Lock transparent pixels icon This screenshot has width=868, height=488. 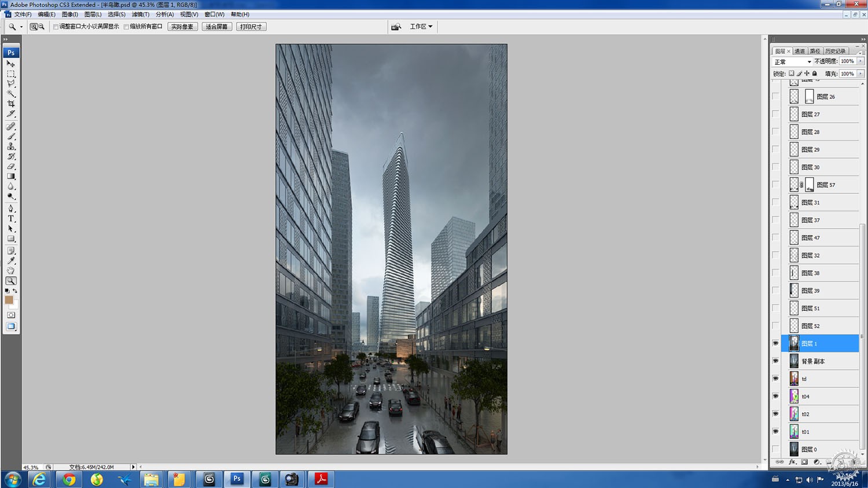(x=792, y=74)
